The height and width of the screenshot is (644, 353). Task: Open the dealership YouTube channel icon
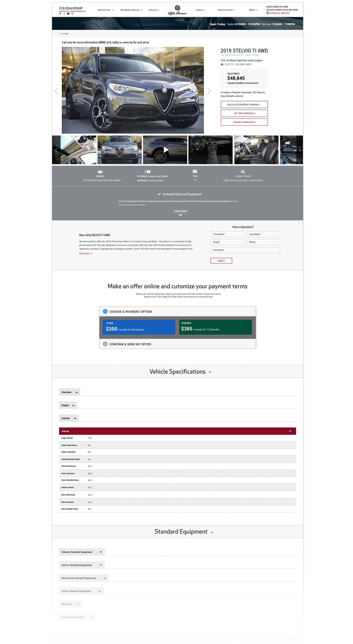pos(68,14)
